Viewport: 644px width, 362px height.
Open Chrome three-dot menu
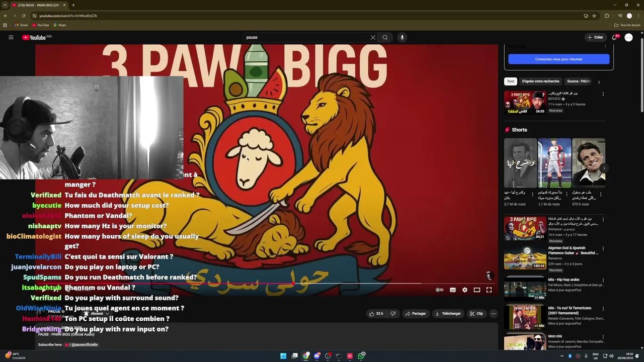[638, 16]
